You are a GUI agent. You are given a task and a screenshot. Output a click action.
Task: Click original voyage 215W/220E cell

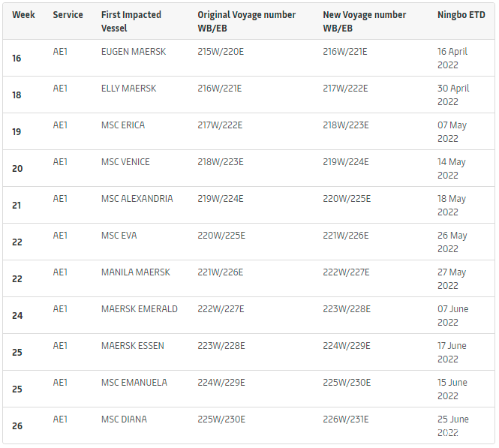[220, 52]
